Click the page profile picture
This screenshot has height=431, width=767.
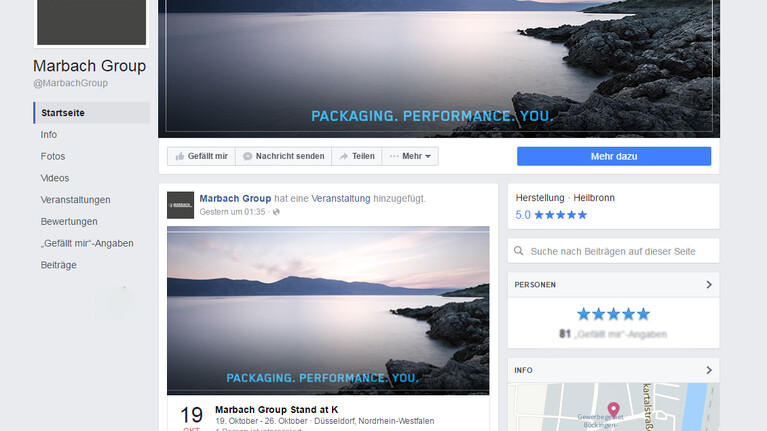[x=91, y=23]
